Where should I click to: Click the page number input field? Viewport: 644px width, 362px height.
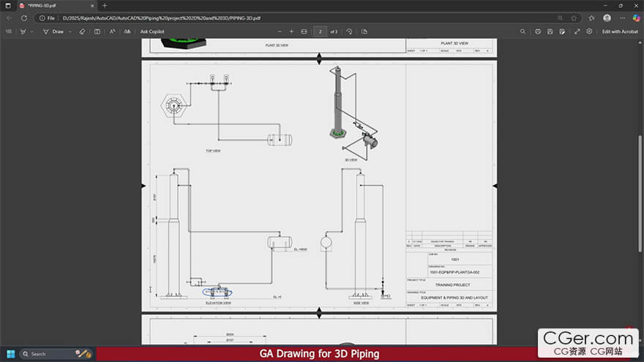pyautogui.click(x=320, y=31)
